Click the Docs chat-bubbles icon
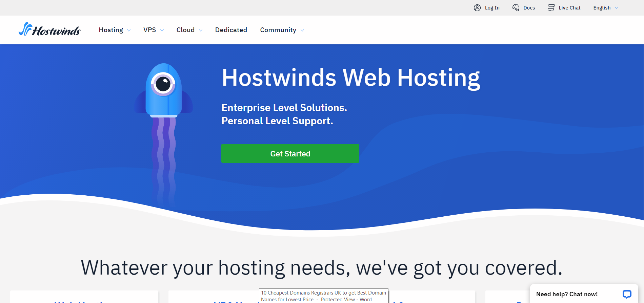 (516, 8)
